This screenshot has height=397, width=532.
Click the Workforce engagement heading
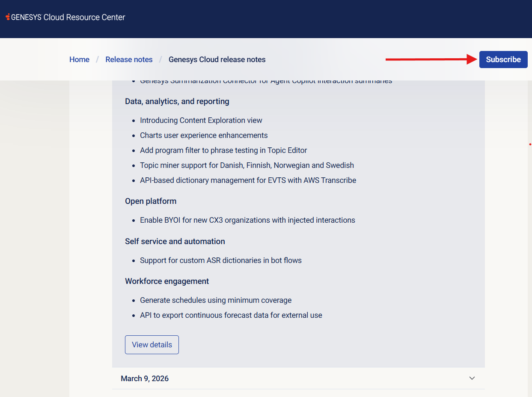tap(167, 281)
